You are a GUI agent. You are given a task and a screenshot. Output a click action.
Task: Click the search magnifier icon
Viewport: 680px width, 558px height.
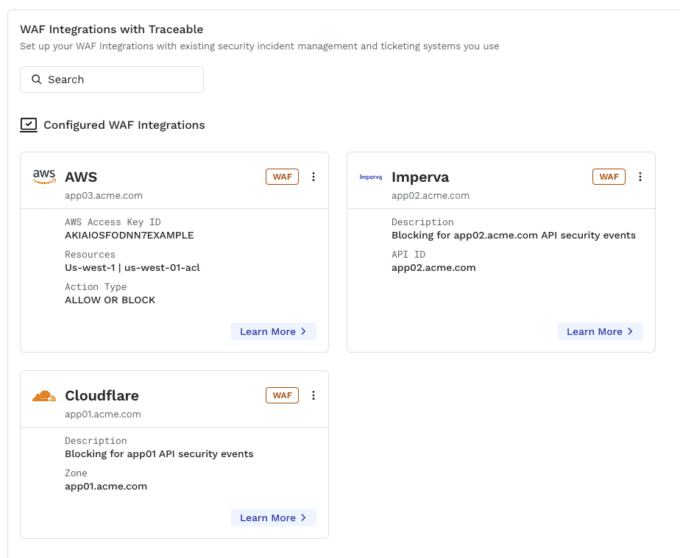[36, 80]
